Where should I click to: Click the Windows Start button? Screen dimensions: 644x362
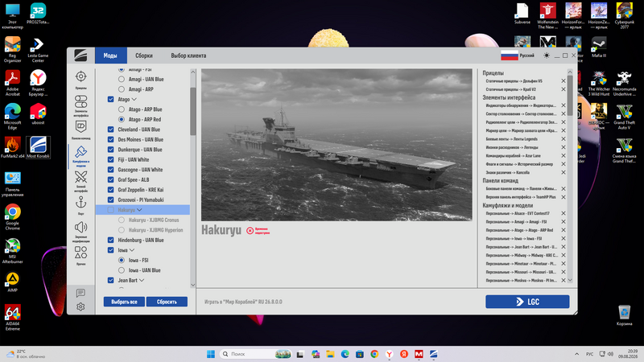coord(211,354)
